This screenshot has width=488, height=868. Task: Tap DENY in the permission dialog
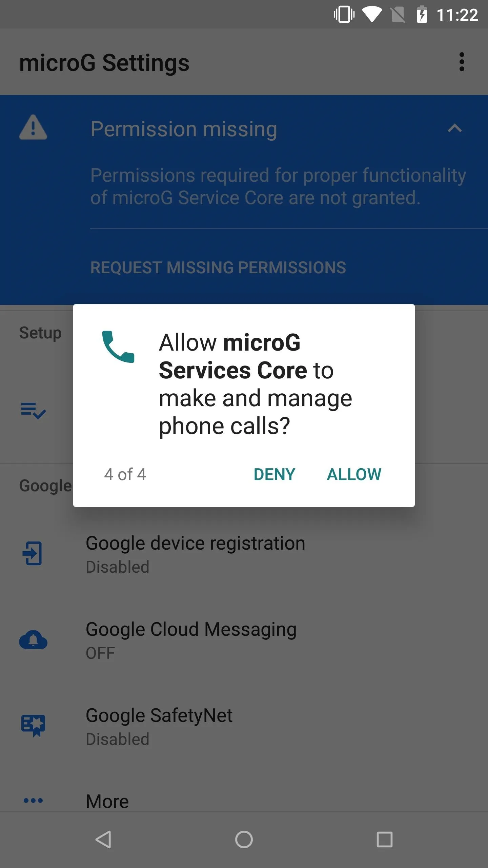tap(274, 474)
